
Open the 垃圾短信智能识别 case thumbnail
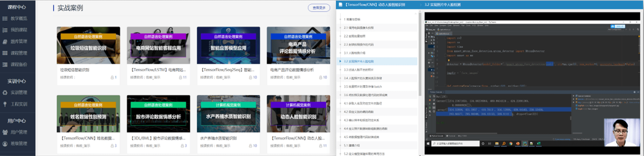[x=88, y=45]
